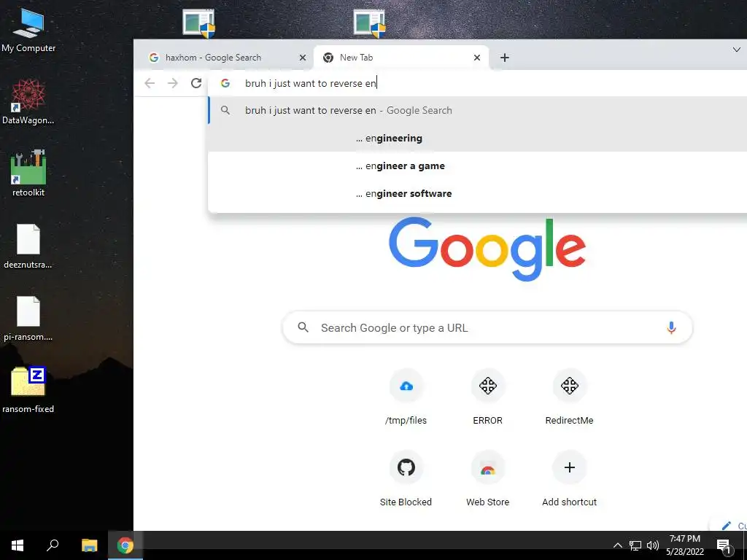Open the DataWagon desktop shortcut
The image size is (747, 560).
[x=28, y=101]
